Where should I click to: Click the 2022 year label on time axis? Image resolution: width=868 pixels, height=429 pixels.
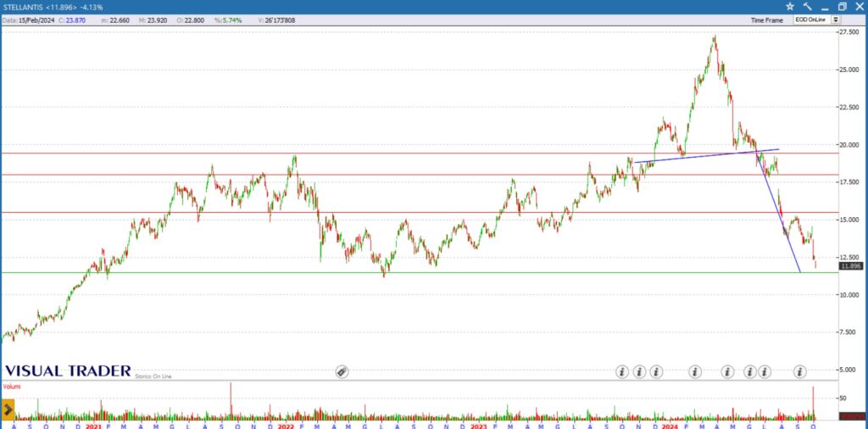(x=287, y=426)
